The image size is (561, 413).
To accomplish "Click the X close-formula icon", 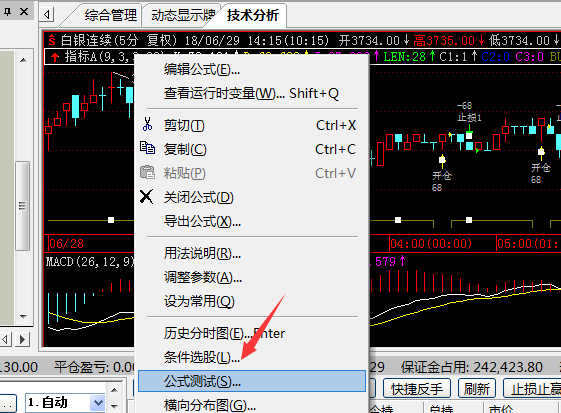I will coord(146,196).
